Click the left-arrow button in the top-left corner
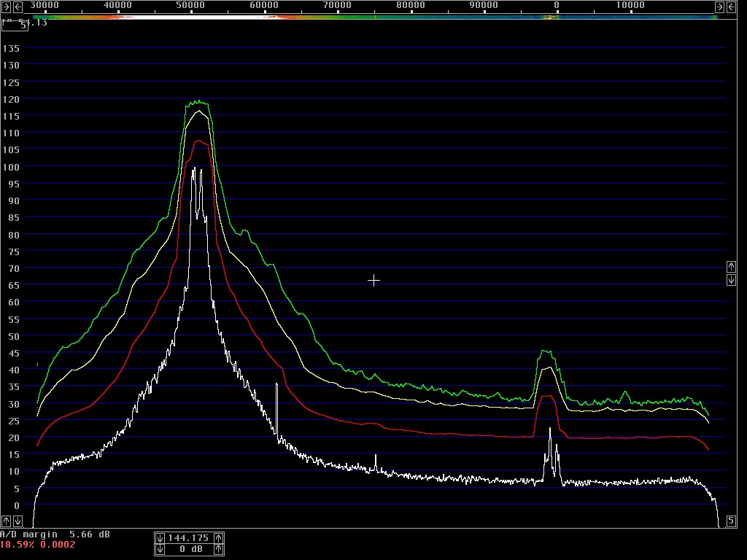The image size is (747, 560). pos(18,7)
